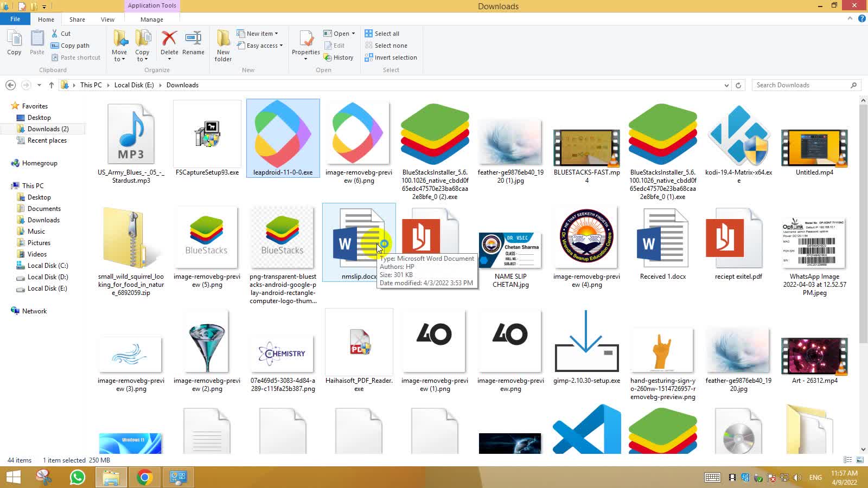Collapse the ribbon with chevron
868x488 pixels.
pyautogui.click(x=850, y=18)
